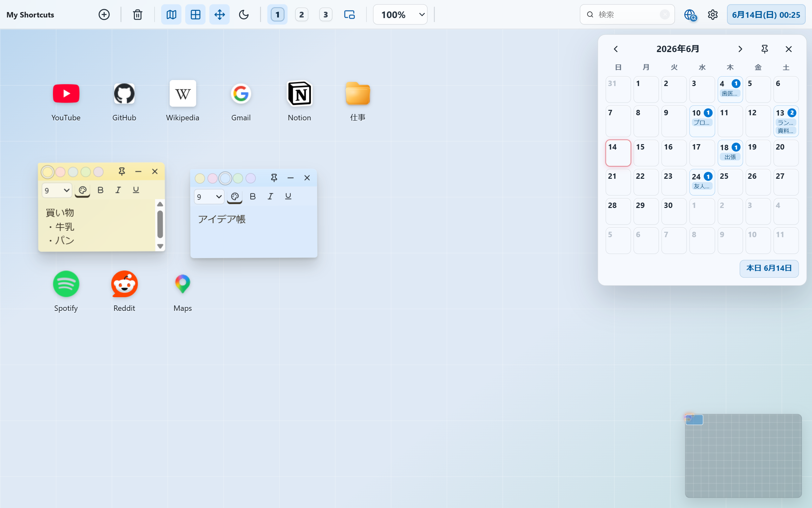The image size is (812, 508).
Task: Open the YouTube shortcut
Action: [66, 101]
